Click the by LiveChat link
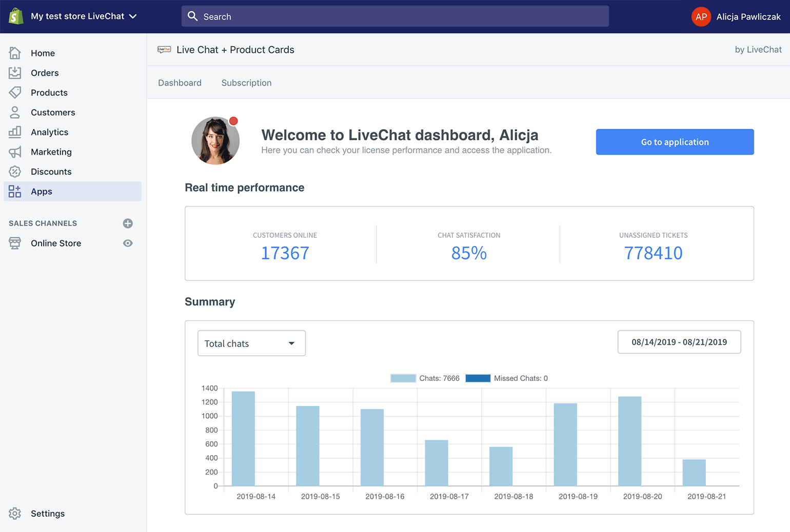Screen dimensions: 790x532 758,49
